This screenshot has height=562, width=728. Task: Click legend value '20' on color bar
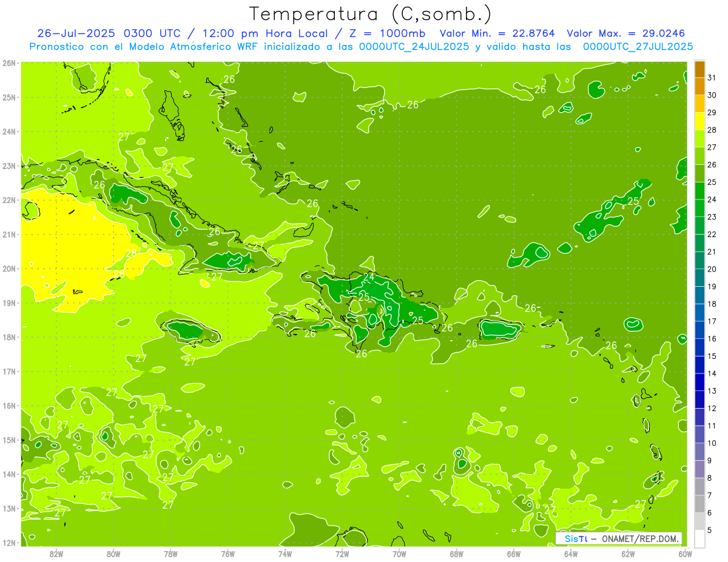tap(712, 269)
